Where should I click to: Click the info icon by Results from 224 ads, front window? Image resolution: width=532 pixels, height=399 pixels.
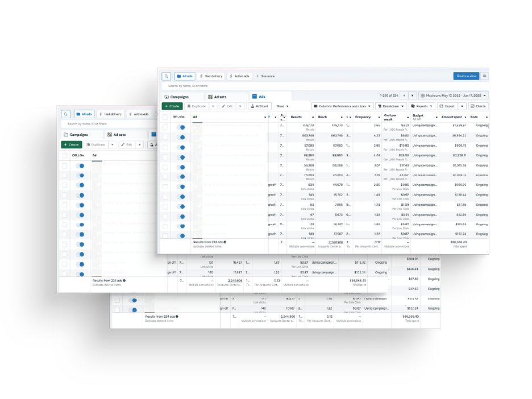225,242
